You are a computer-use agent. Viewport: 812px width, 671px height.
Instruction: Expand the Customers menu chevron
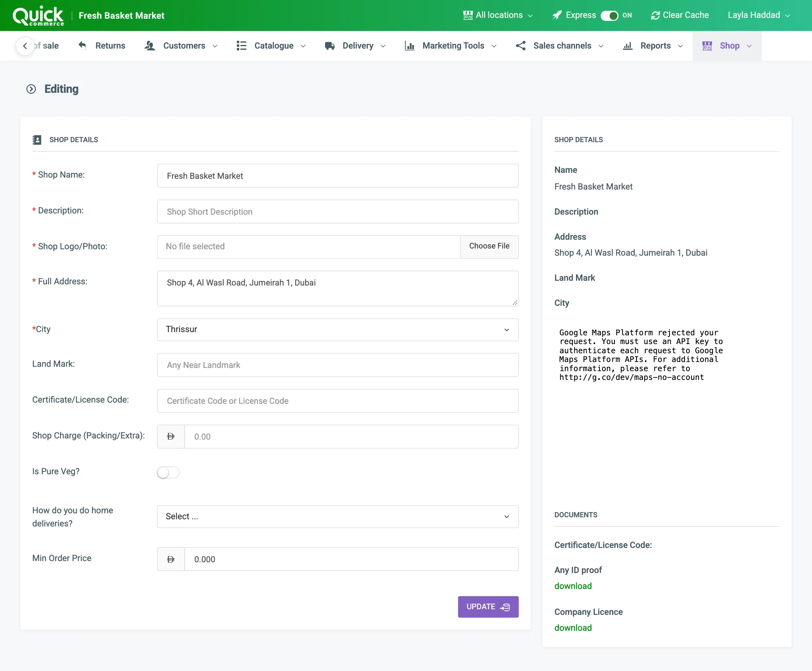215,46
